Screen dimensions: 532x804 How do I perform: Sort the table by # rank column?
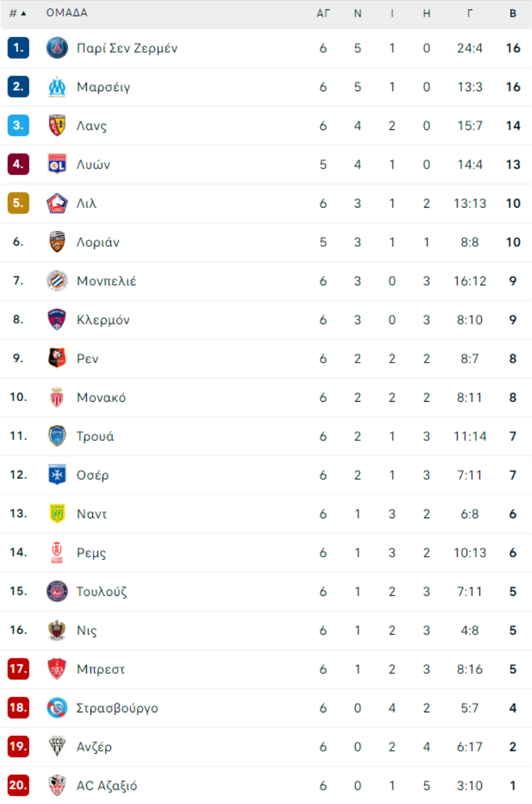click(x=18, y=13)
